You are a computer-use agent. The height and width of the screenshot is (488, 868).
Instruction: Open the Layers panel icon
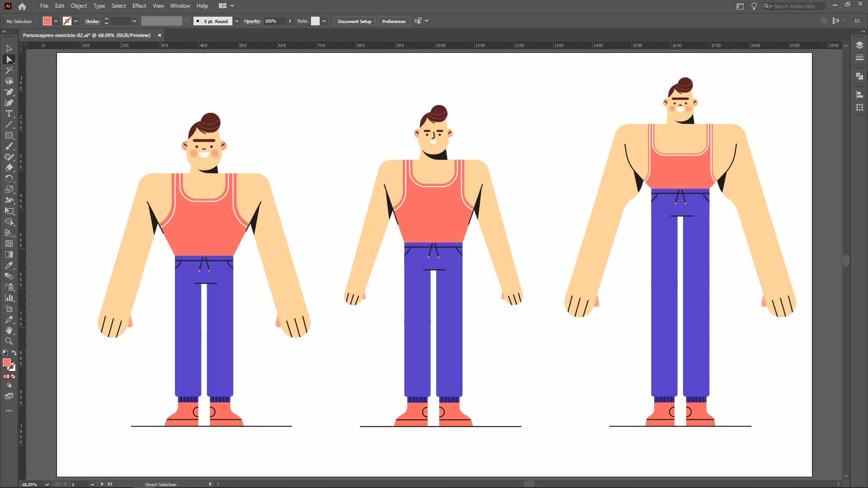pos(859,45)
